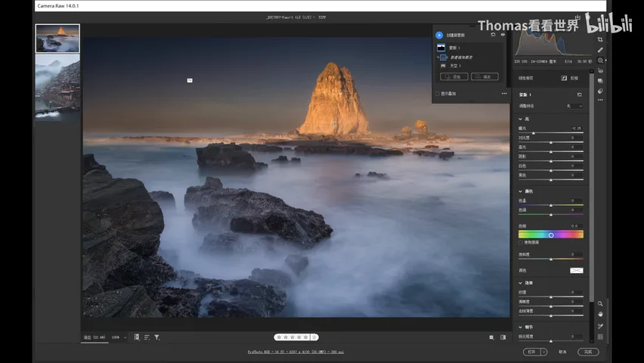Open the sort options icon in bottom bar
The height and width of the screenshot is (363, 644).
(147, 337)
